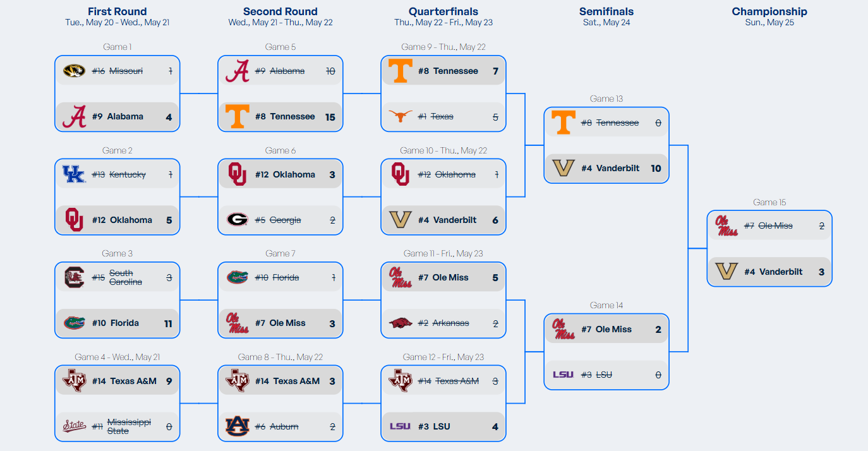Select the First Round column heading

(x=118, y=11)
